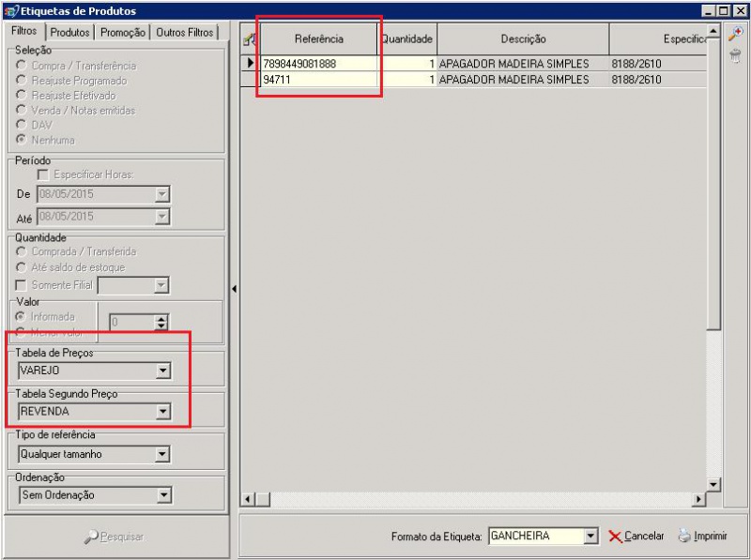Click the grid settings icon beside Referência

coord(249,38)
